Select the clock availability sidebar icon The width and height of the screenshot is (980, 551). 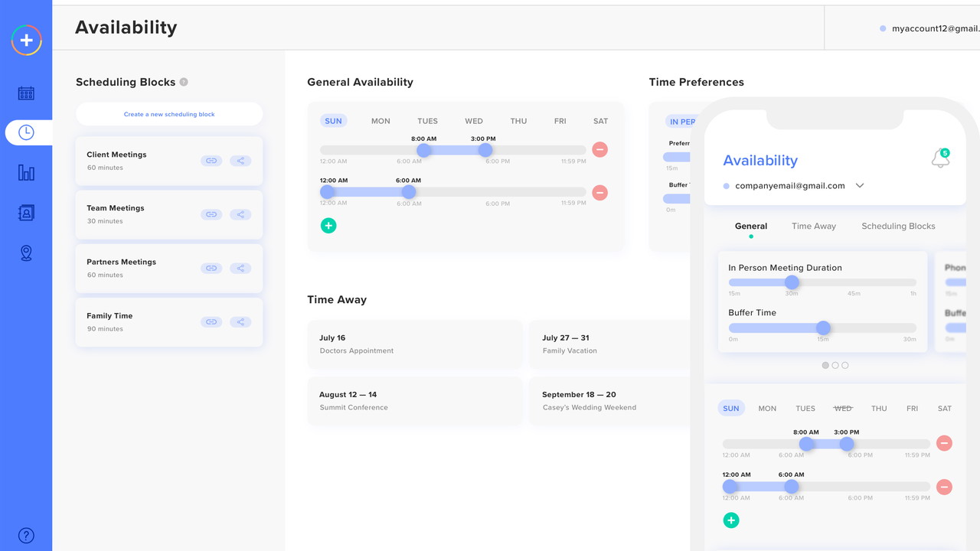[26, 132]
